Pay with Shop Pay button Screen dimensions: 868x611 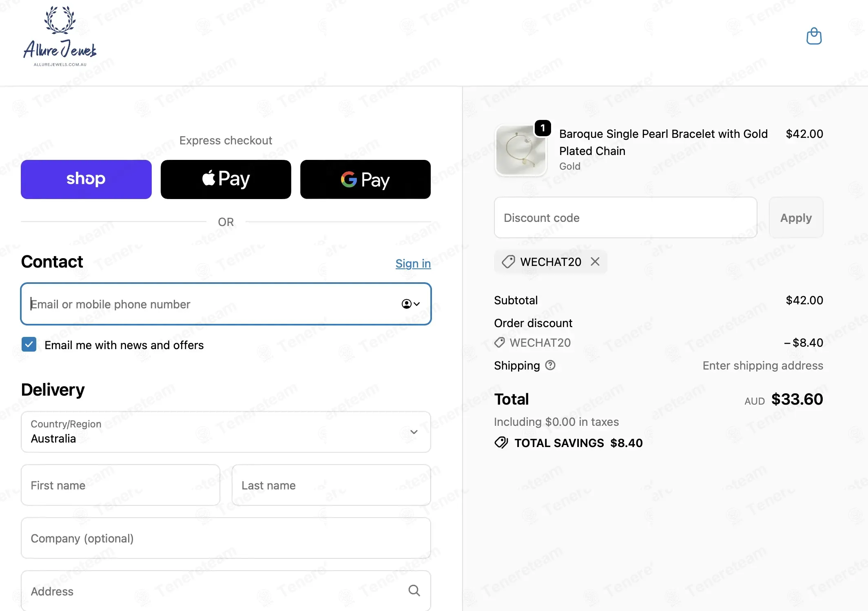click(x=86, y=179)
